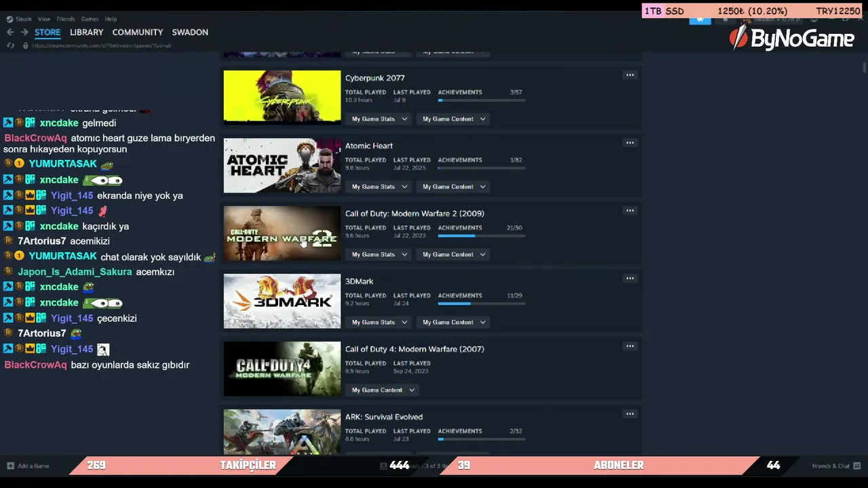
Task: Click the Modern Warfare 2 achievements progress bar
Action: (481, 236)
